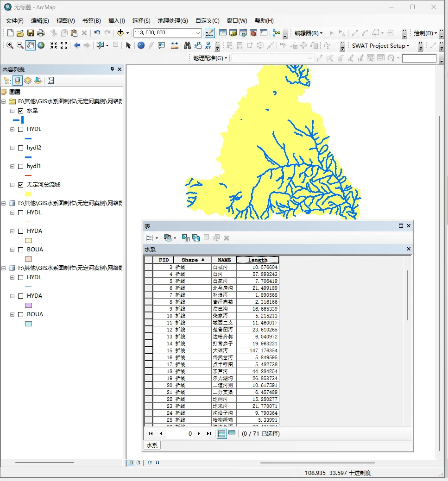This screenshot has width=448, height=481.
Task: Click Switch Selection icon in table window
Action: point(196,238)
